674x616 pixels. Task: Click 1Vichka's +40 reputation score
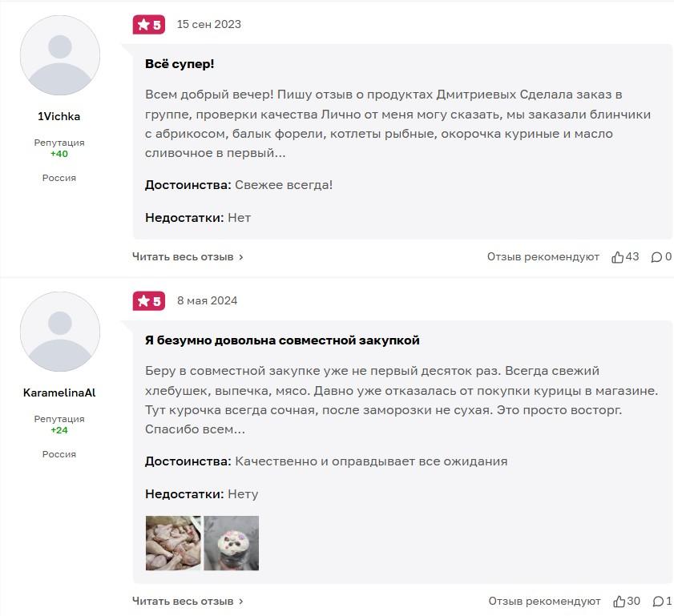pyautogui.click(x=59, y=154)
